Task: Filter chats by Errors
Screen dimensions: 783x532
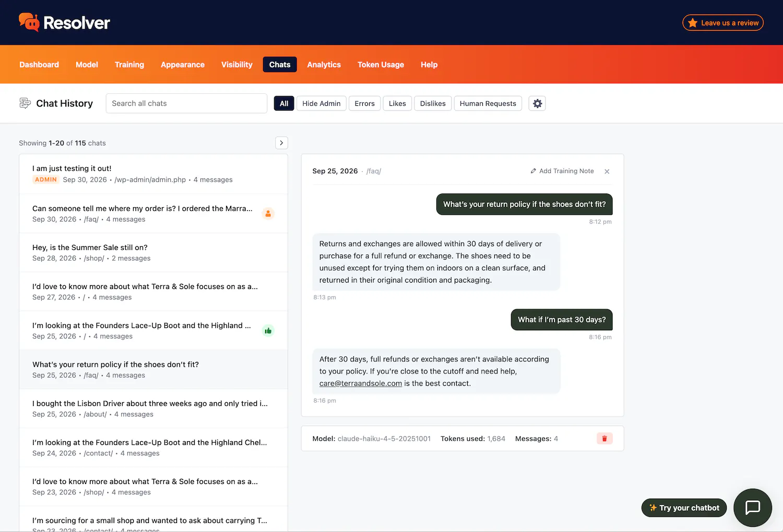Action: 364,103
